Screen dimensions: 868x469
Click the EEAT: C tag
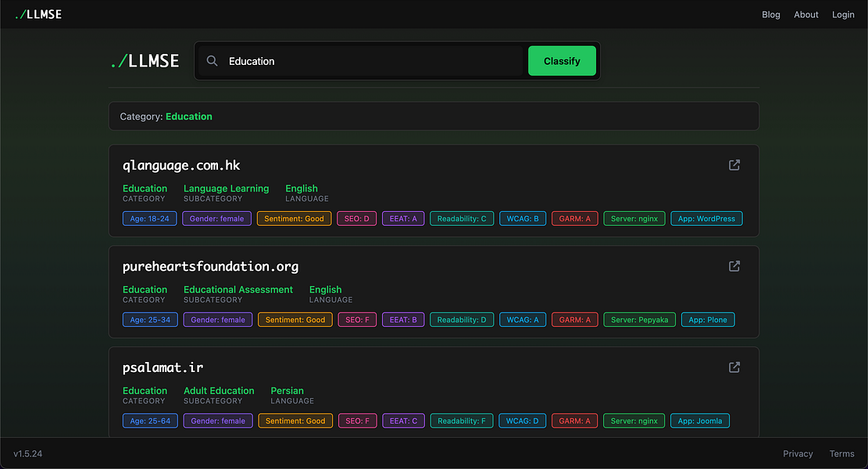tap(403, 421)
